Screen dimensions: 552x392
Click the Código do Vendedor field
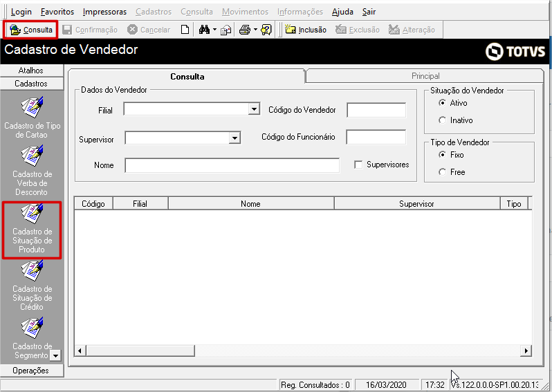[376, 110]
